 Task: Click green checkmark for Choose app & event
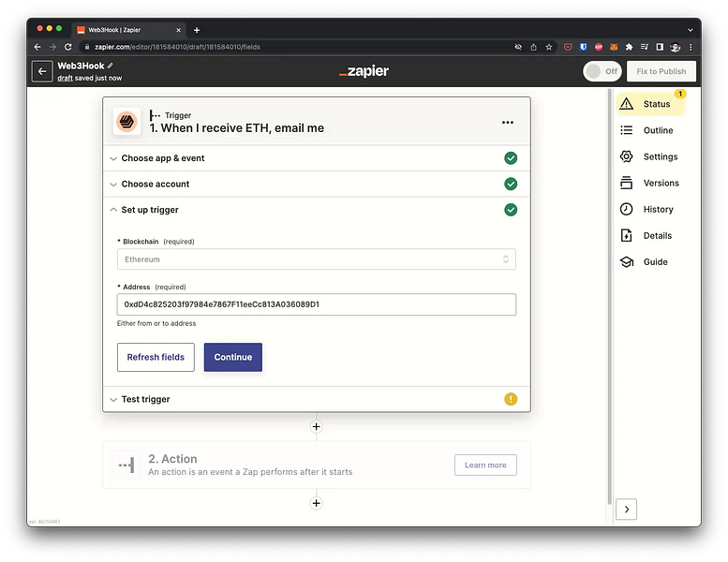pos(511,158)
